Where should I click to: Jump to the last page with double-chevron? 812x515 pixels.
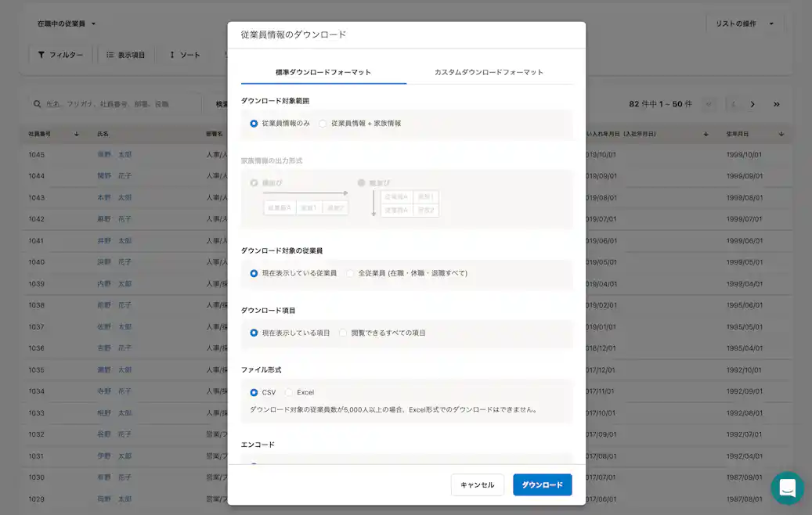pos(777,103)
